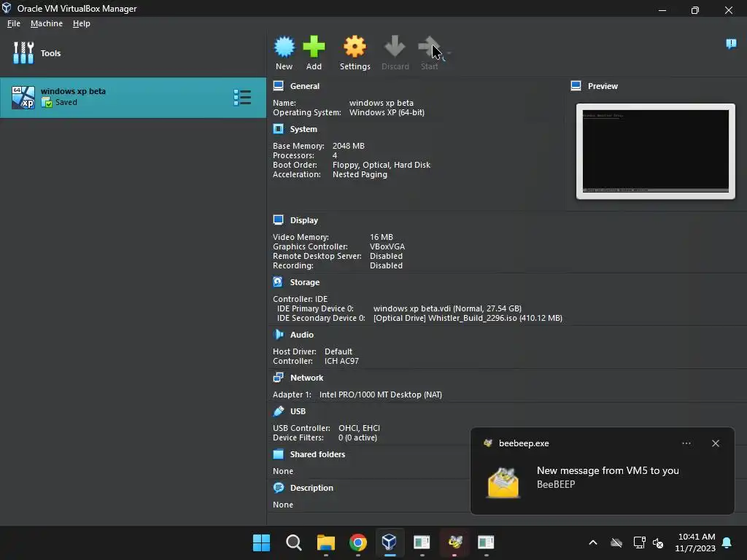
Task: Click the Storage section header
Action: pyautogui.click(x=304, y=282)
